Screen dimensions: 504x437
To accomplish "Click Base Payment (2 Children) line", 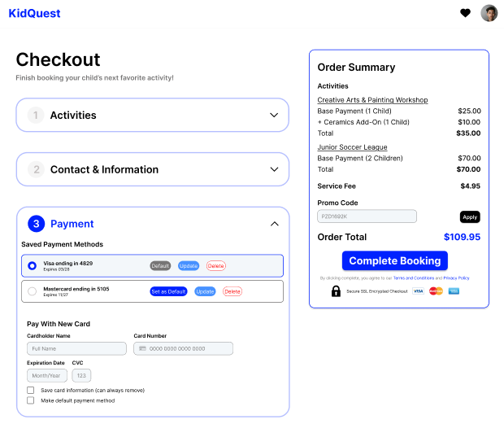I will pos(360,158).
